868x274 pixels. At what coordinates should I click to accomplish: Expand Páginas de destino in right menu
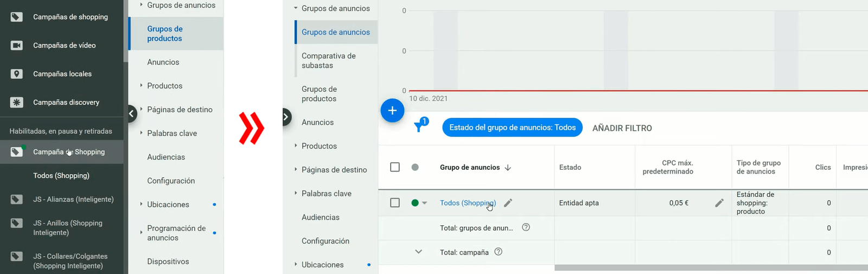click(296, 169)
